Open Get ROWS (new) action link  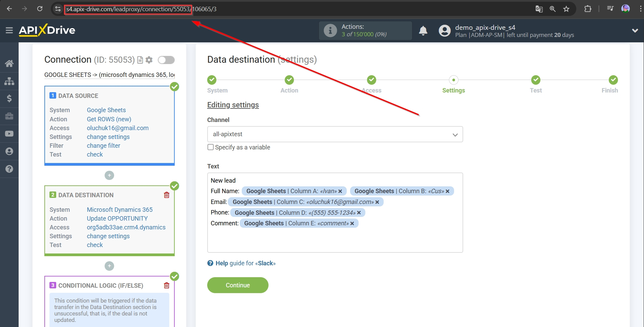tap(109, 119)
